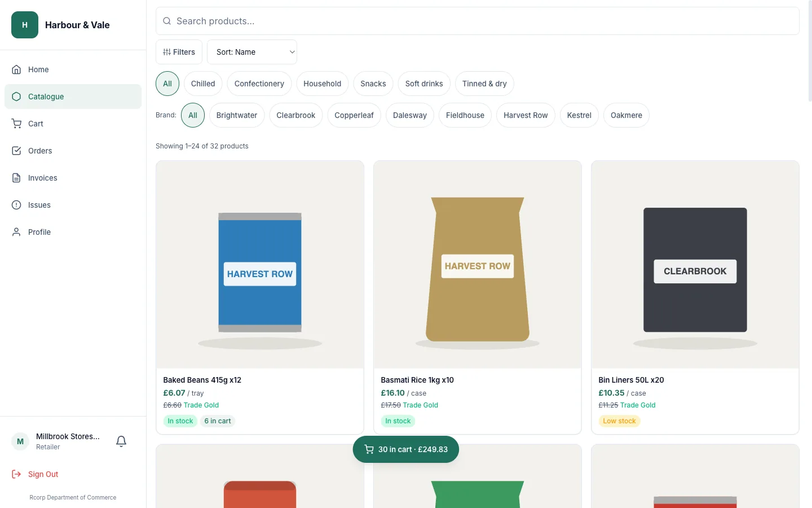Filter by Snacks category
This screenshot has width=812, height=508.
click(x=373, y=84)
